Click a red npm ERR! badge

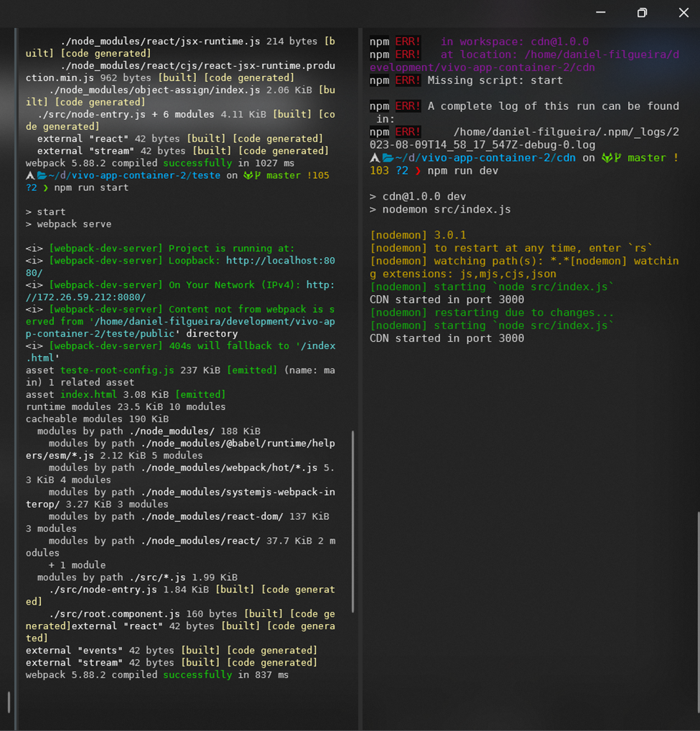click(x=409, y=42)
